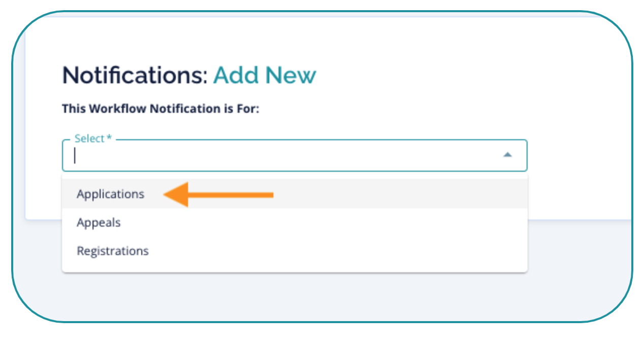The image size is (644, 346).
Task: Click the highlighted Applications row's empty right side
Action: pos(407,194)
